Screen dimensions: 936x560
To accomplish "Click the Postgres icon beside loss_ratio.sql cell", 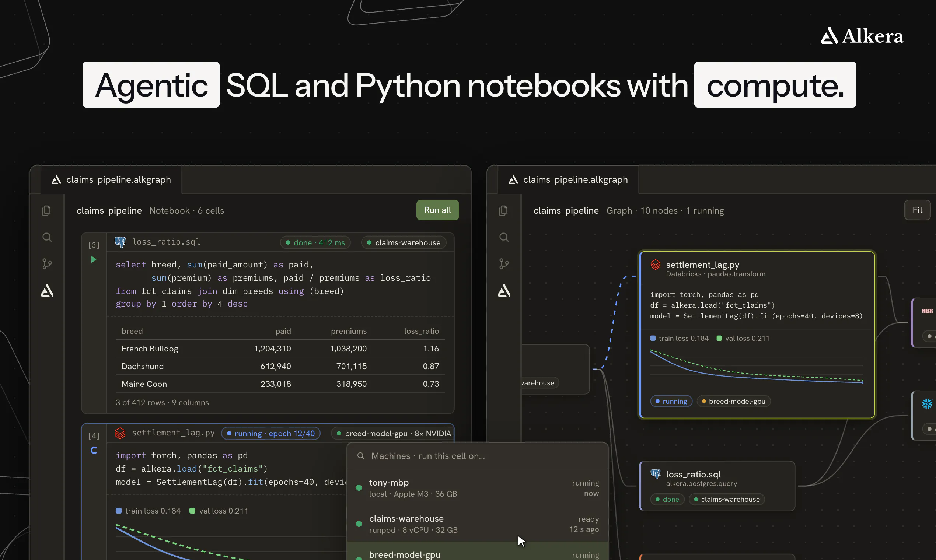I will pos(120,242).
